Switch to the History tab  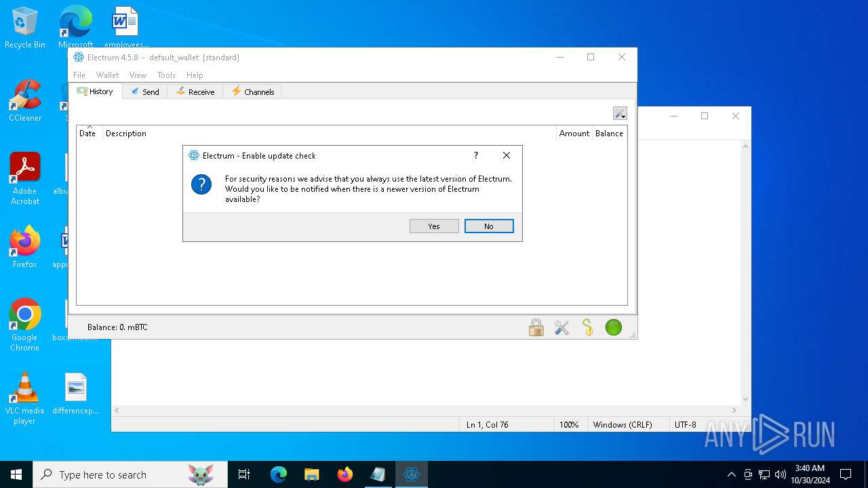(95, 91)
